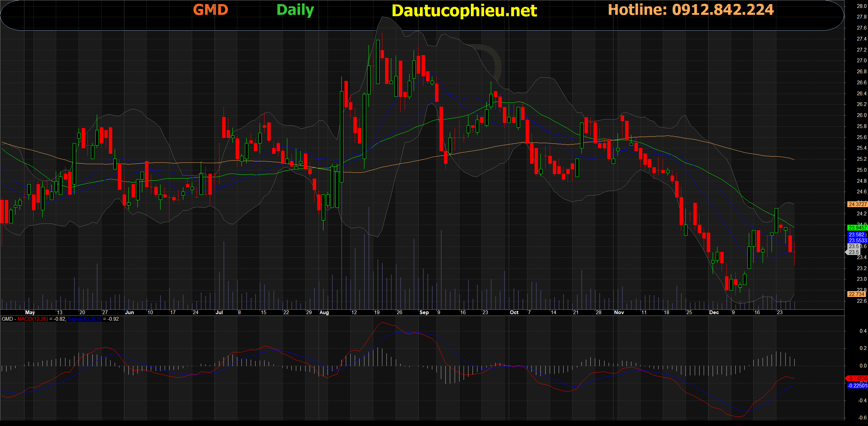The image size is (868, 426).
Task: Select the May month label on date axis
Action: [x=30, y=312]
